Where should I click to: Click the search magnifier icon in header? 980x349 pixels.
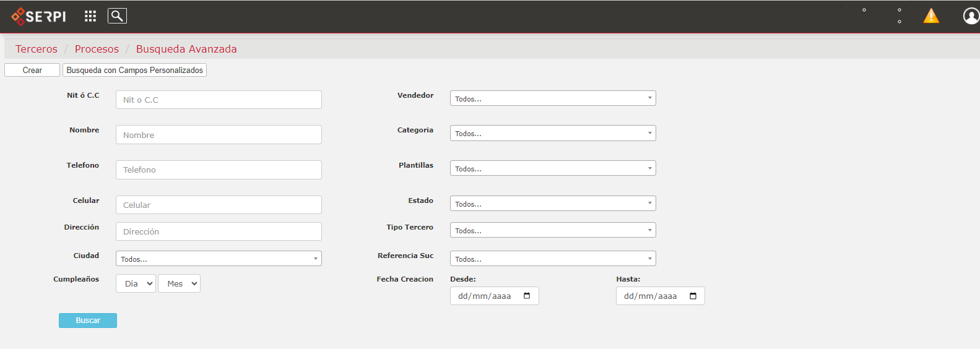tap(117, 16)
